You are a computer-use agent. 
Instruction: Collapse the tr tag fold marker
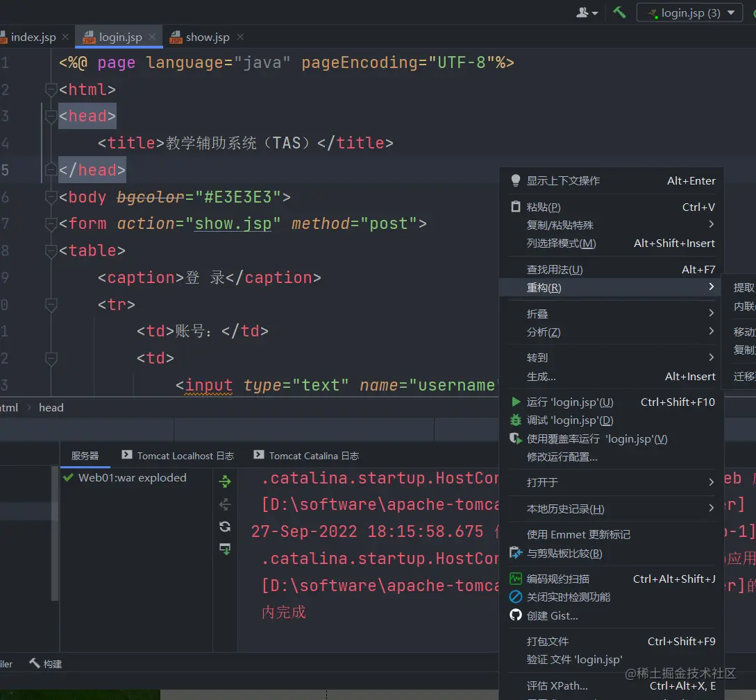coord(51,305)
